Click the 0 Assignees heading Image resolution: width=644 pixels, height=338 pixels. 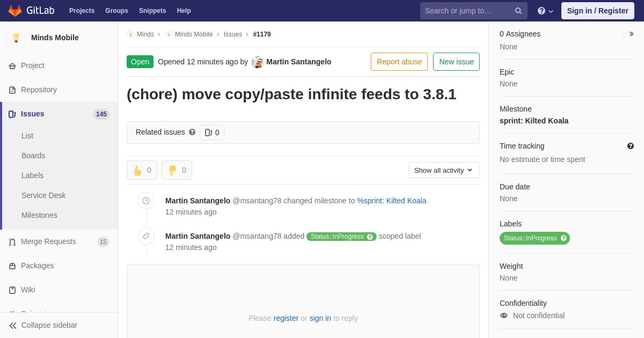(x=520, y=34)
